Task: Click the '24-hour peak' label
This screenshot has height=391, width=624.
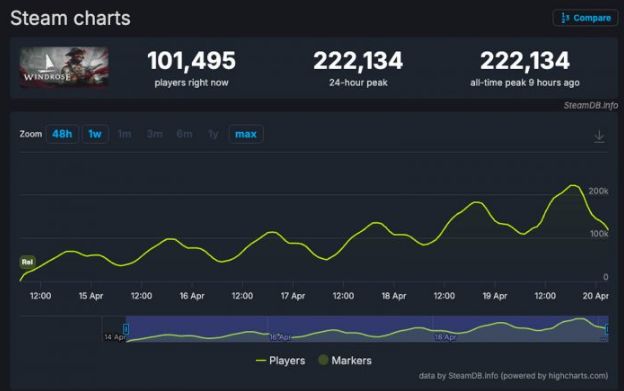Action: [358, 83]
